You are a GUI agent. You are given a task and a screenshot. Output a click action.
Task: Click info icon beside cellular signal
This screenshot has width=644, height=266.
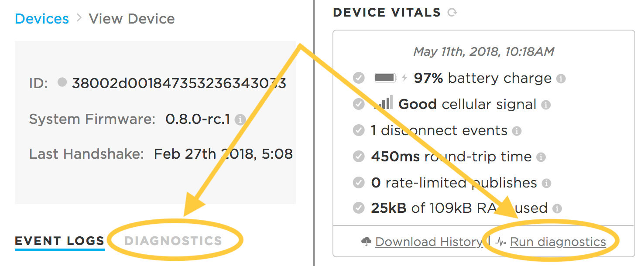[x=546, y=105]
